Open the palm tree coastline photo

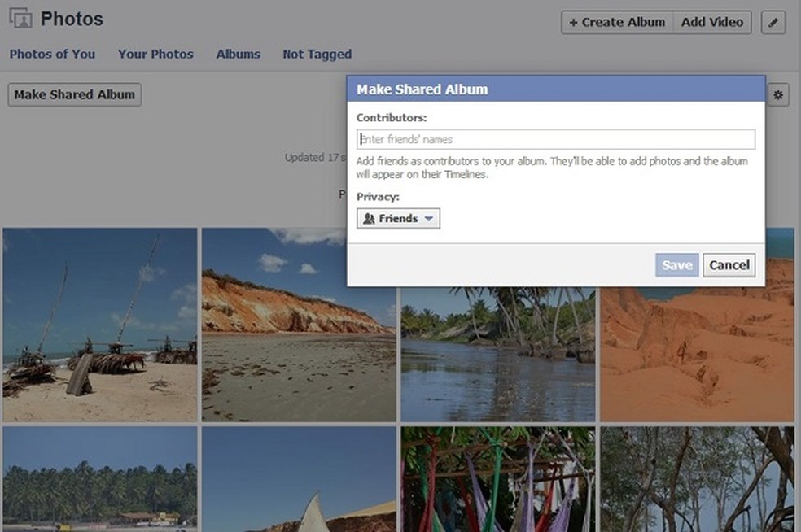99,479
